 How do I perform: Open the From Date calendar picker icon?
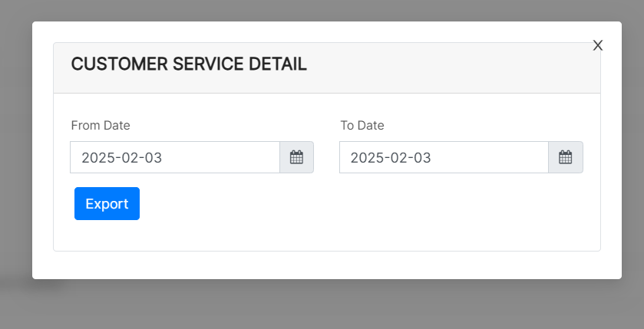pos(296,157)
